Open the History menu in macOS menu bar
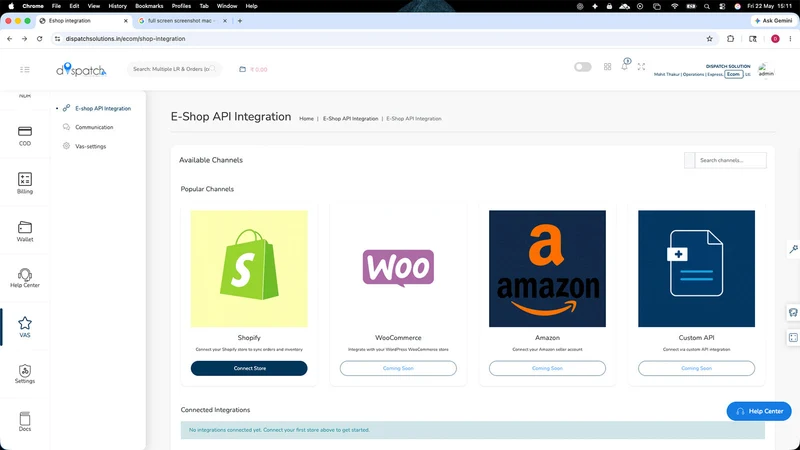800x450 pixels. 117,6
